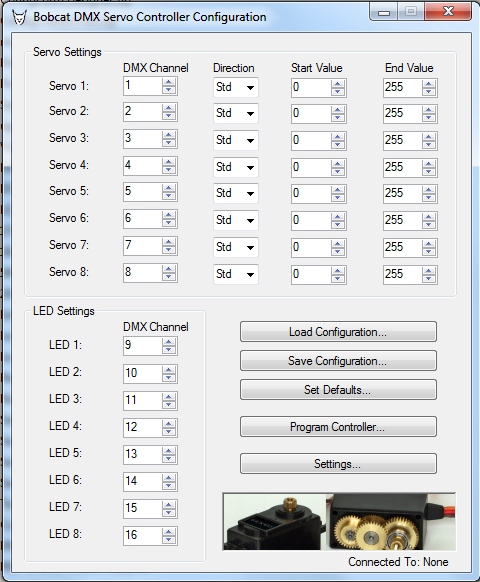
Task: Open Servo 4 Direction dropdown
Action: (x=235, y=167)
